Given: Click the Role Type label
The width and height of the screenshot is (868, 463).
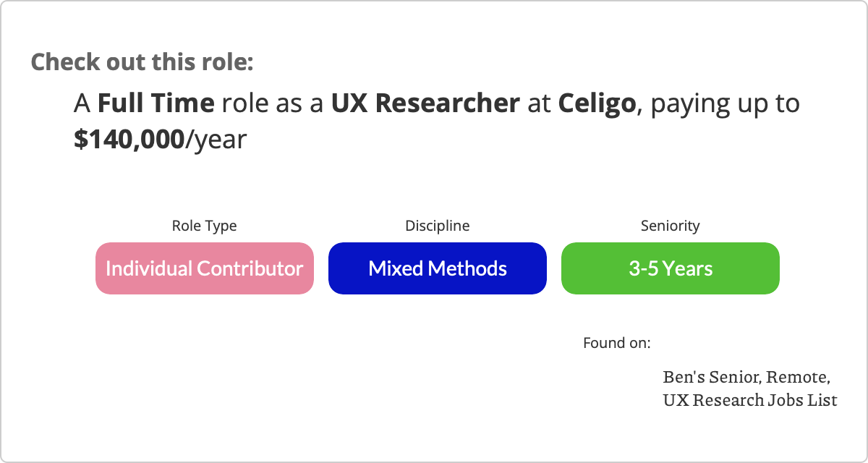Looking at the screenshot, I should 204,226.
